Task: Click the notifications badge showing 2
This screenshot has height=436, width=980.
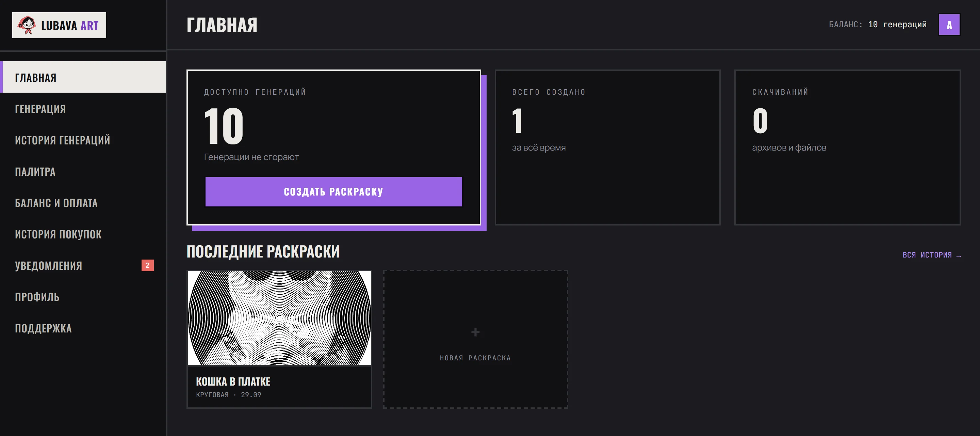Action: tap(148, 265)
